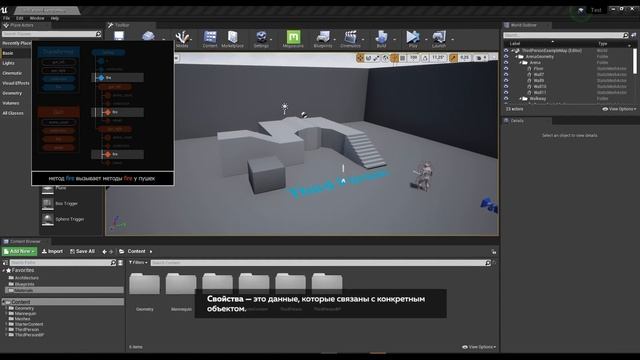Hide the Floor actor in outliner

click(x=506, y=69)
